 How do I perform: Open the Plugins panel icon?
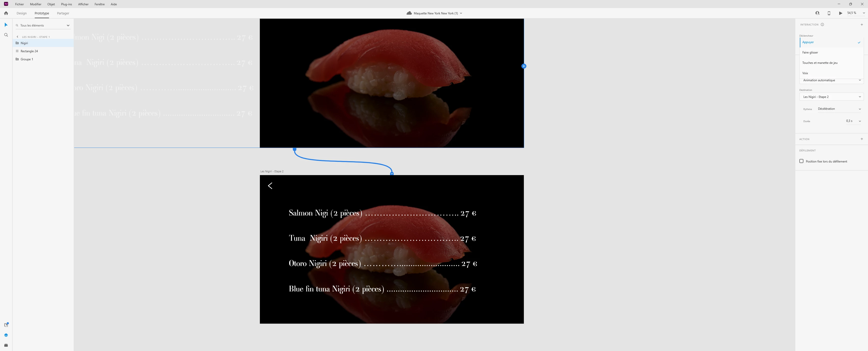[x=6, y=345]
